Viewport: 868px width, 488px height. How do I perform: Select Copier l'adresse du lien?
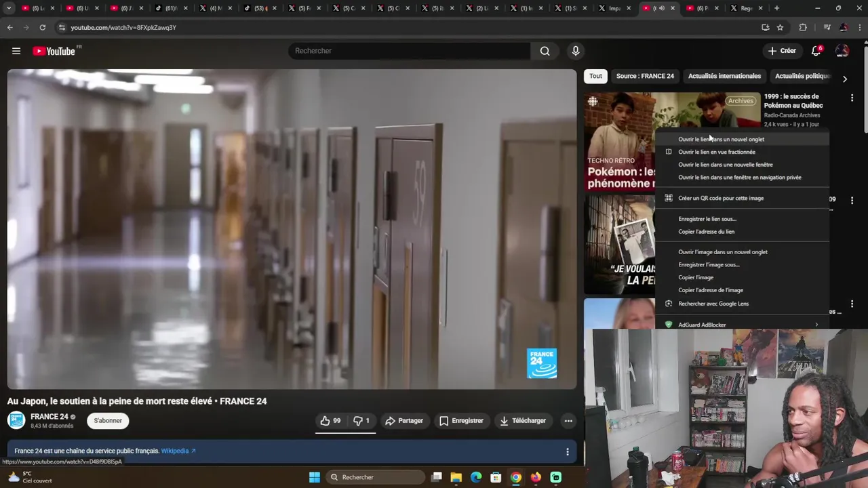tap(742, 232)
